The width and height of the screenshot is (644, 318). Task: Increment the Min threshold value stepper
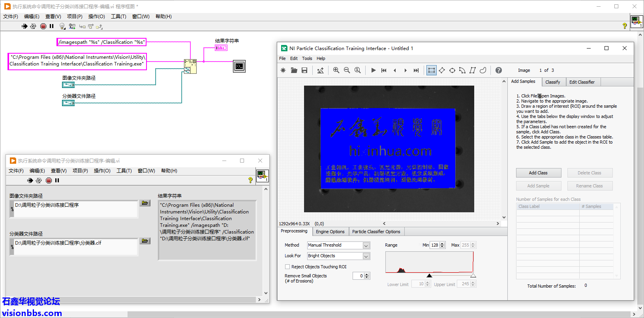coord(442,243)
